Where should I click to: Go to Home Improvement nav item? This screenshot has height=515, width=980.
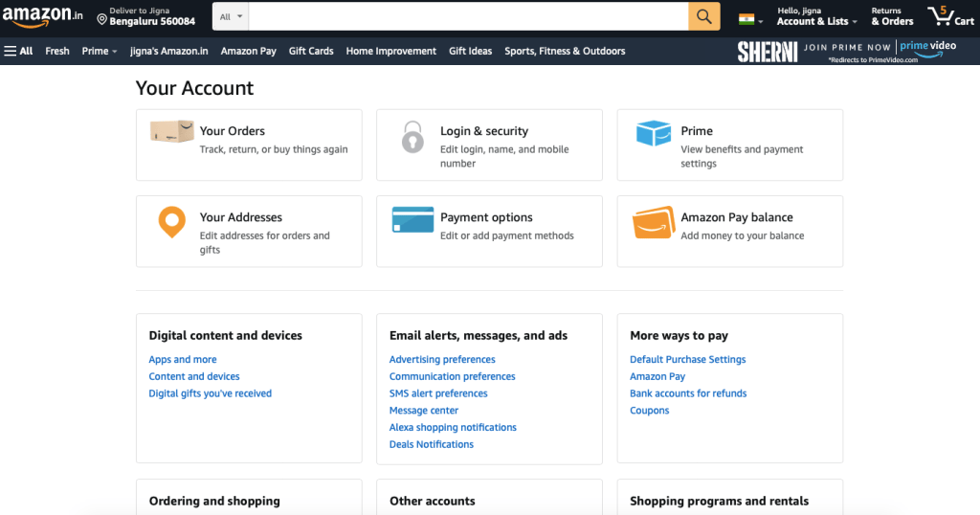tap(391, 52)
